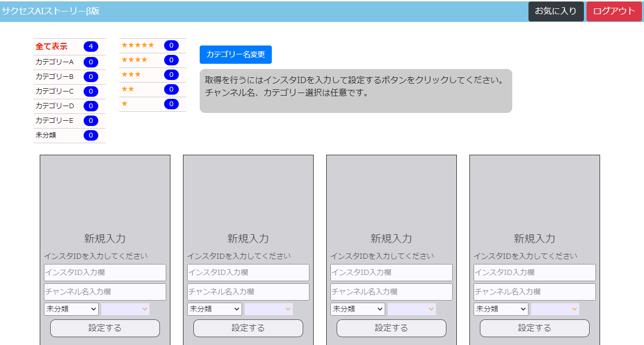Open the 未分類 category dropdown in the first card

(71, 309)
